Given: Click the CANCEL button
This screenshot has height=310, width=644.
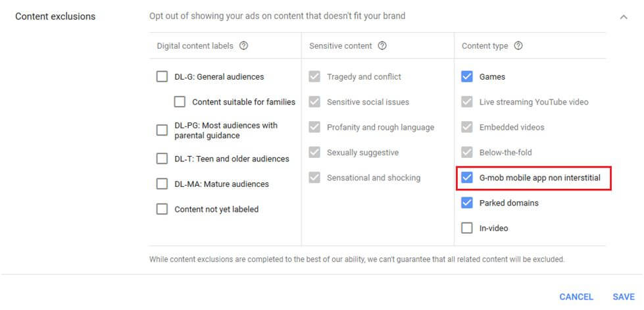Looking at the screenshot, I should point(576,297).
